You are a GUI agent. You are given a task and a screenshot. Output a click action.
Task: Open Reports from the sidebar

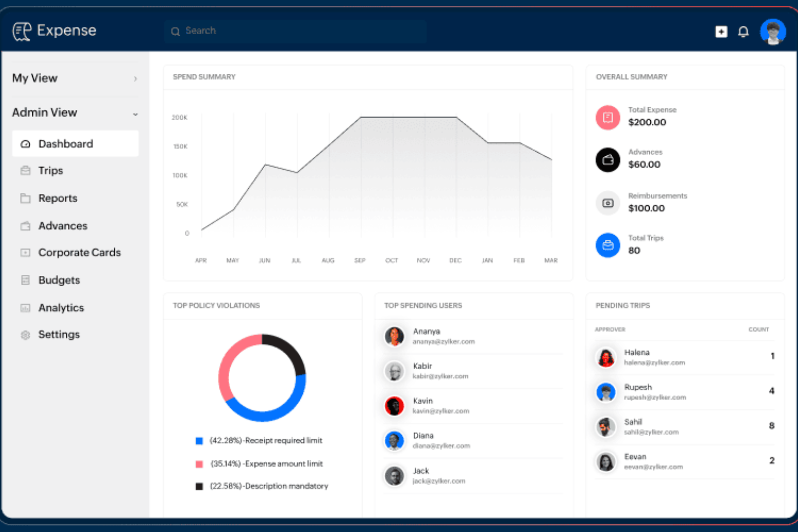point(57,198)
